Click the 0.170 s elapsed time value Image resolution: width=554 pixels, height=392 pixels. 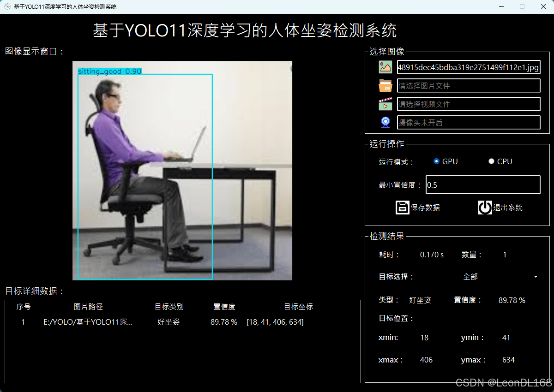click(x=432, y=255)
